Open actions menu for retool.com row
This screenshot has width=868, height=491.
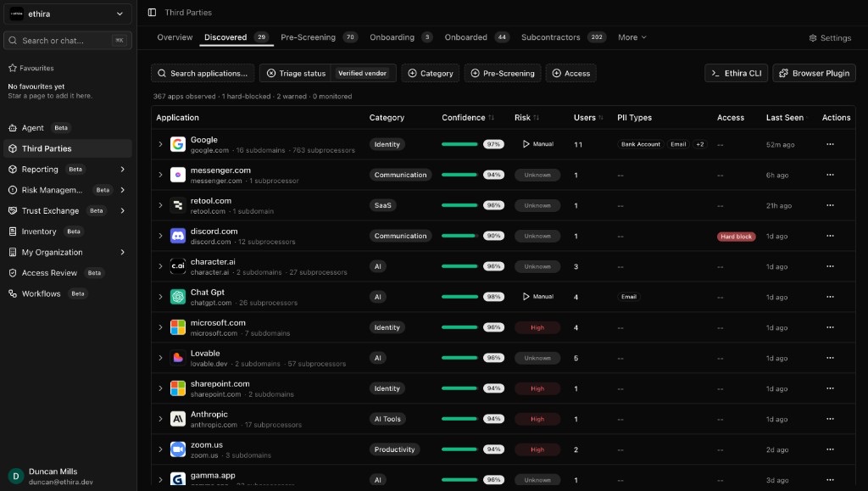830,205
